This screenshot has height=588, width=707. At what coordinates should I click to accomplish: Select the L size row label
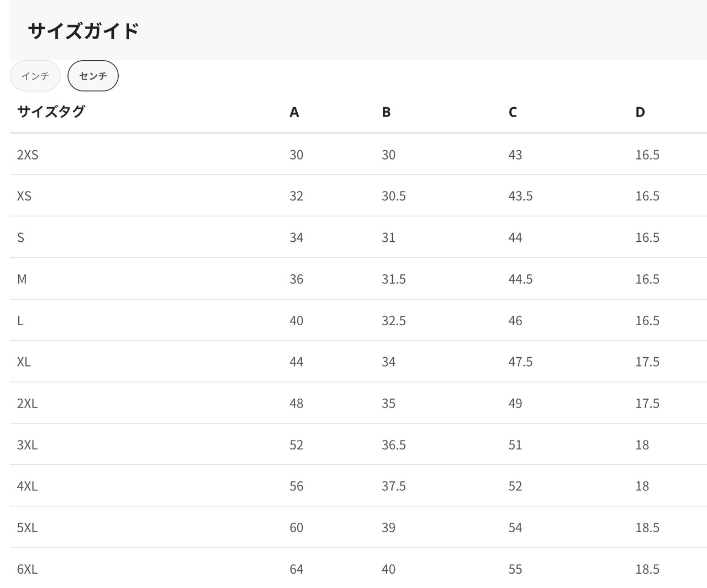20,320
